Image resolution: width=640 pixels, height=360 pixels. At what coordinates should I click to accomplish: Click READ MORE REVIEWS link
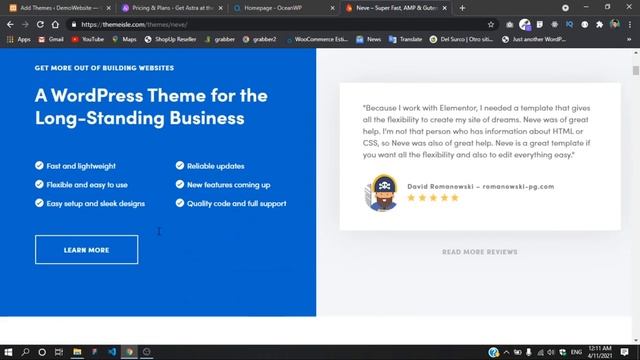pyautogui.click(x=480, y=252)
